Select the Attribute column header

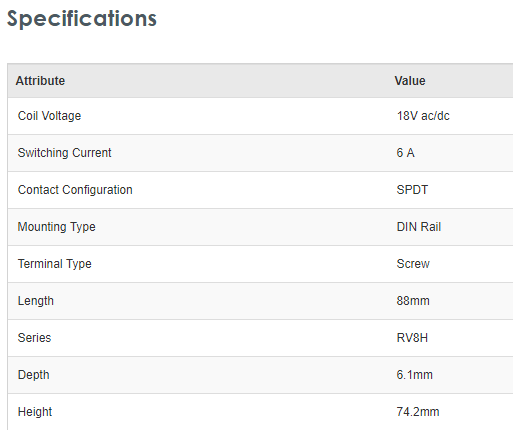click(x=40, y=81)
